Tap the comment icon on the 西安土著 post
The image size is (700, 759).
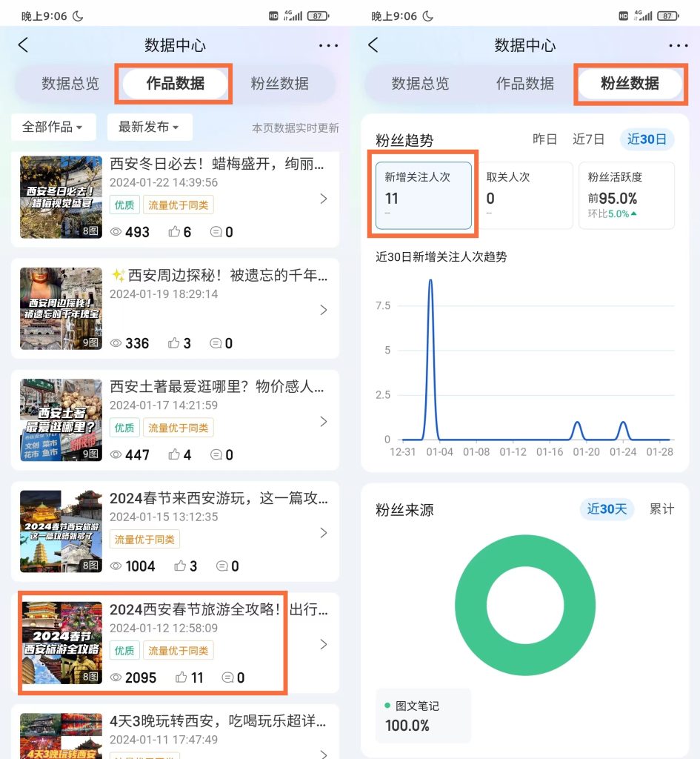pos(216,454)
